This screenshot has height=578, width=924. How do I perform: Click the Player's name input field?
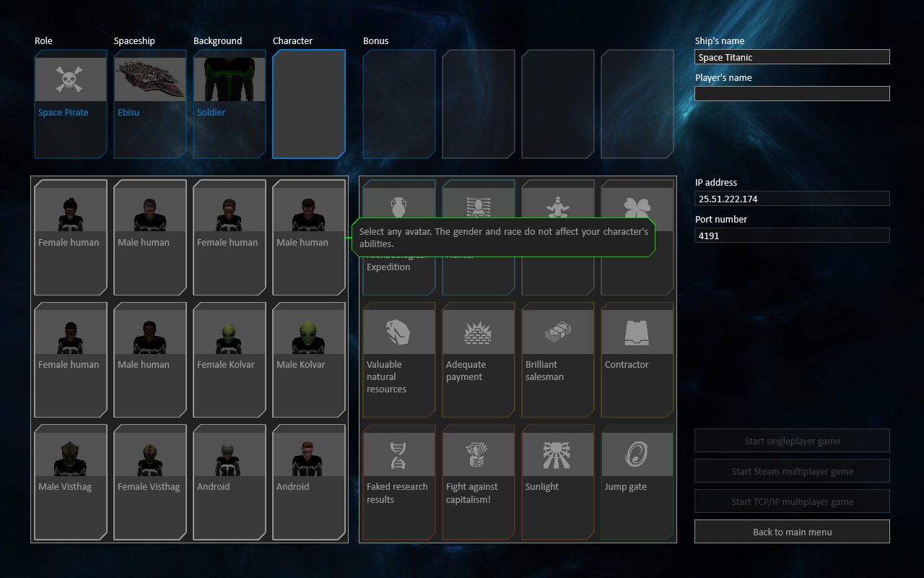792,94
